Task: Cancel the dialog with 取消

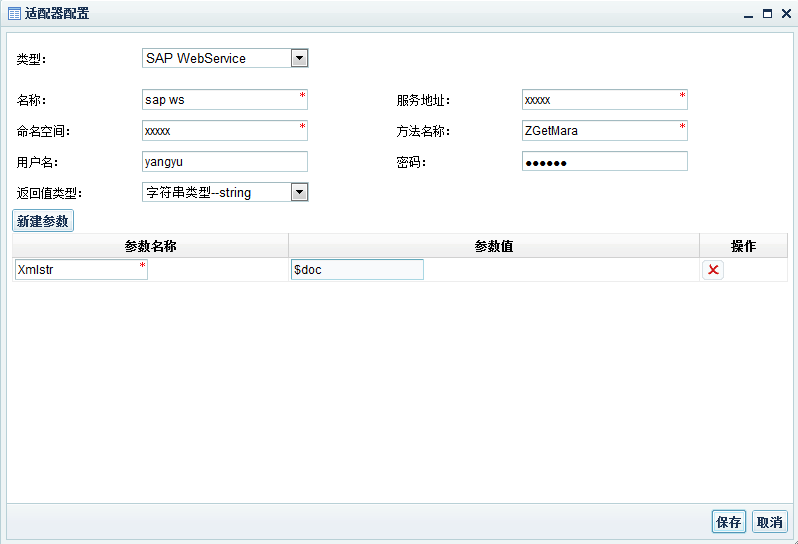Action: (x=770, y=522)
